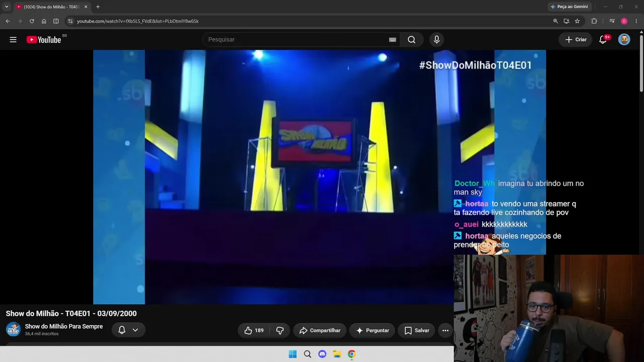Open the browser home page icon
The height and width of the screenshot is (362, 644).
click(44, 21)
